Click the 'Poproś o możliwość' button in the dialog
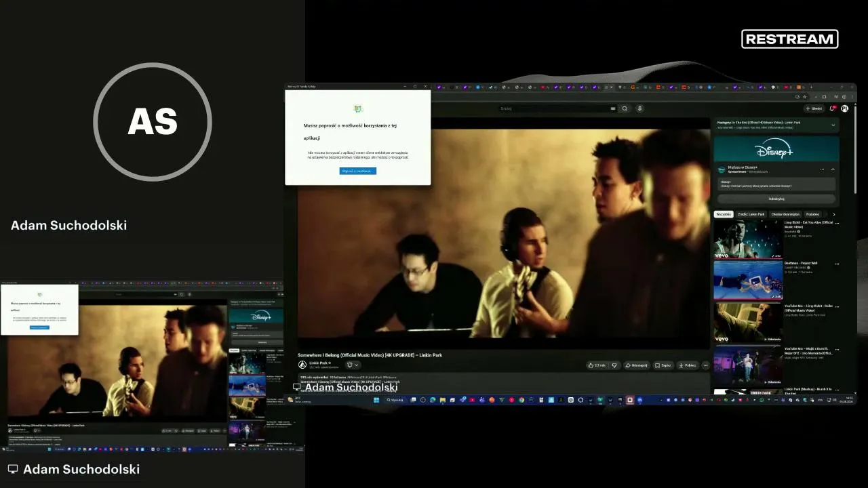This screenshot has height=488, width=868. (x=357, y=171)
